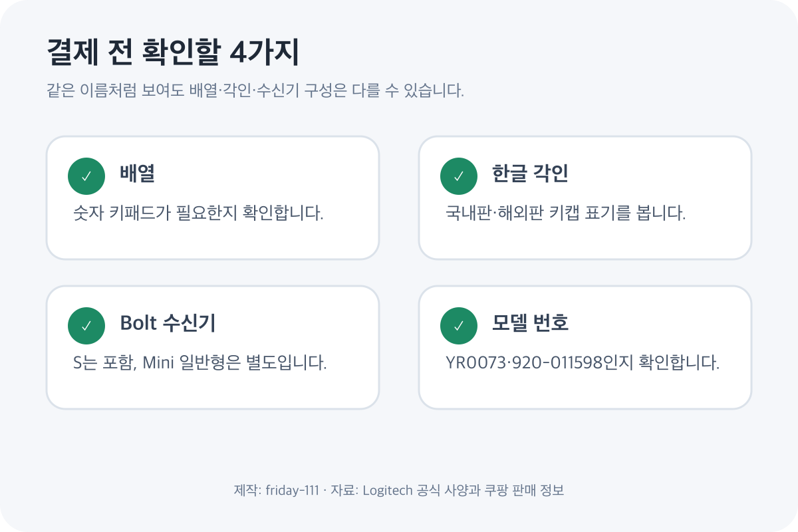Select the Bolt 수신기 card heading
Viewport: 798px width, 532px height.
168,323
